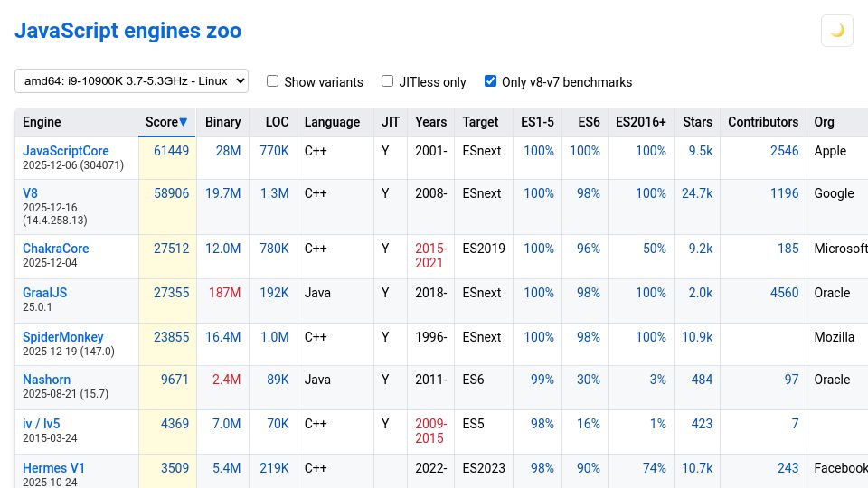This screenshot has height=488, width=868.
Task: Click Hermes V1 target ES2023
Action: (x=484, y=469)
